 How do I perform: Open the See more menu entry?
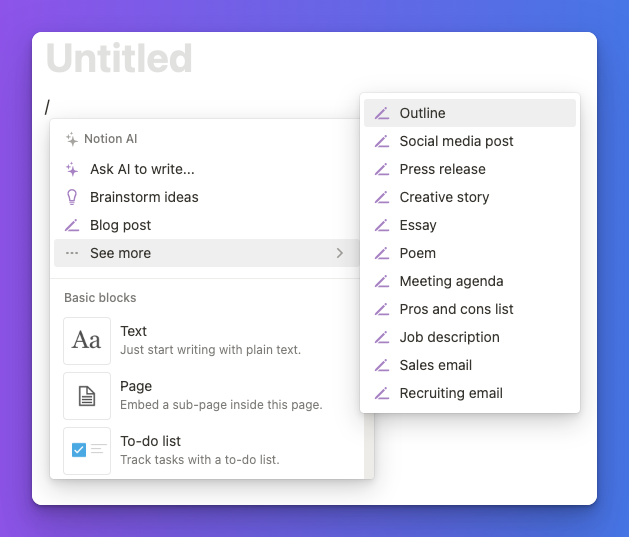tap(207, 253)
